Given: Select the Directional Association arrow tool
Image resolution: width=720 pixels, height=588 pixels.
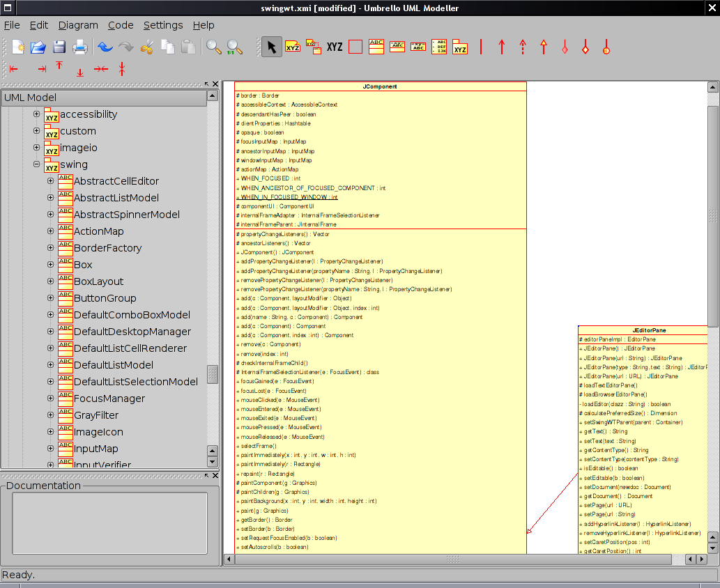Looking at the screenshot, I should pyautogui.click(x=502, y=47).
